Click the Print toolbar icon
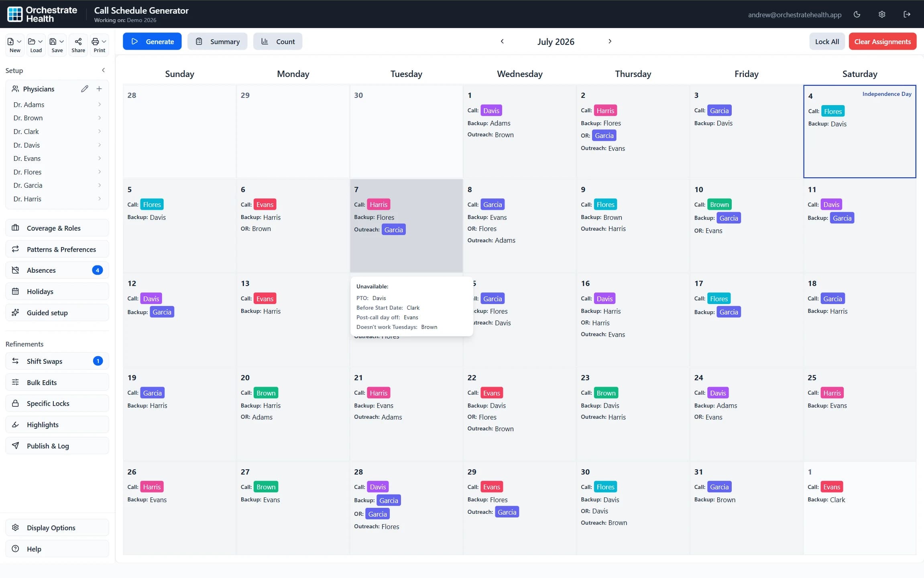 click(99, 45)
